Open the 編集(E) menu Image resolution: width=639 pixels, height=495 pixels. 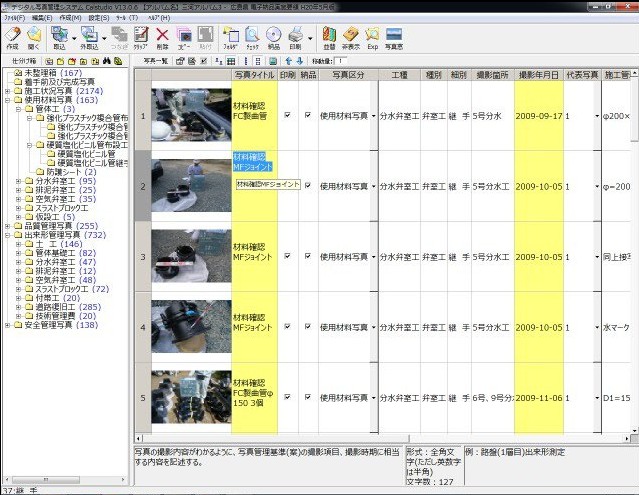[x=42, y=18]
